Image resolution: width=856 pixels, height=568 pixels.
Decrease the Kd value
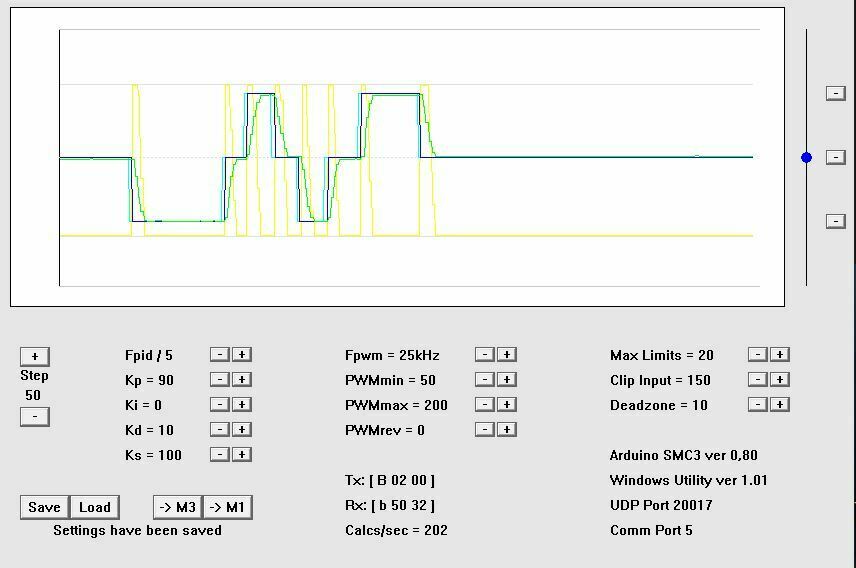pyautogui.click(x=220, y=430)
